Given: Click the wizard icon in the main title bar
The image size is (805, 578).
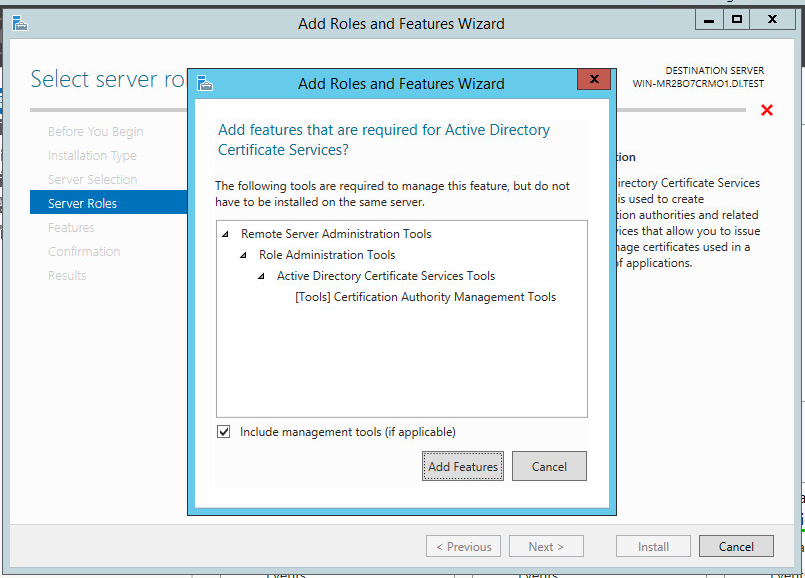Looking at the screenshot, I should pos(19,23).
